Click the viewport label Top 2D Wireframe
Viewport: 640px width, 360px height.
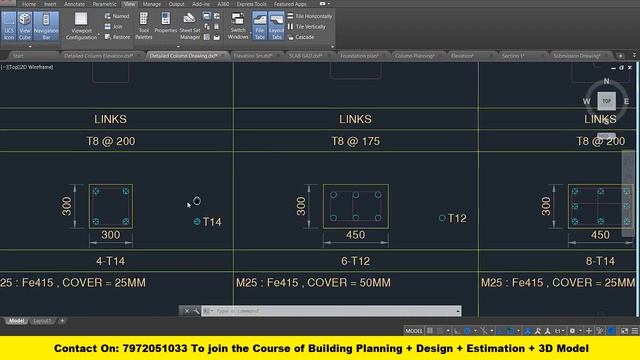(27, 67)
